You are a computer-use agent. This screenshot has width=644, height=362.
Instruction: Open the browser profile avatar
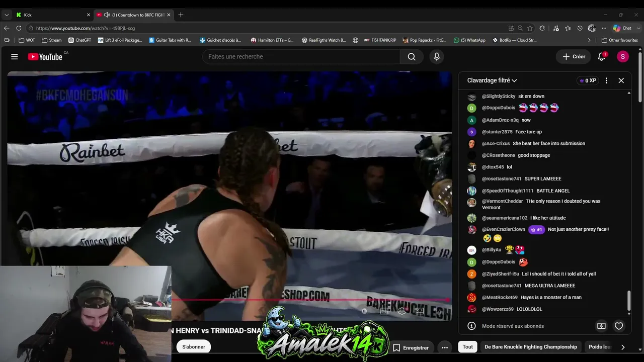[x=592, y=28]
